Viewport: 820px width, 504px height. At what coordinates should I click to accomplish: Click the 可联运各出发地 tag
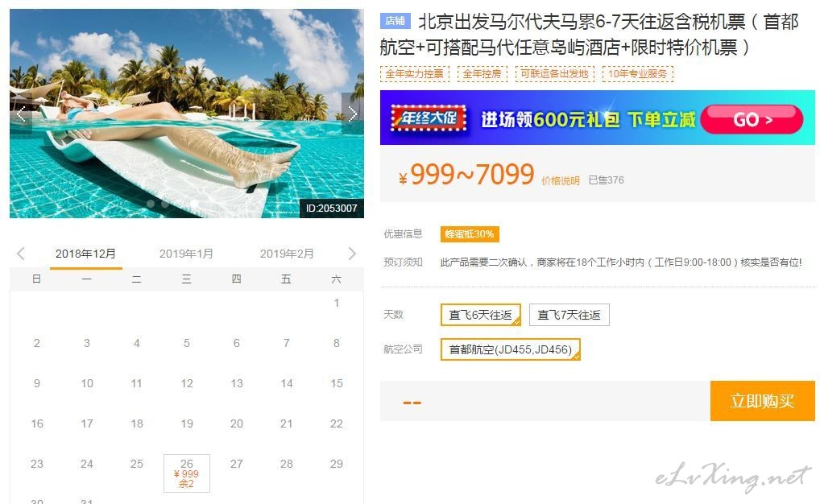(554, 74)
